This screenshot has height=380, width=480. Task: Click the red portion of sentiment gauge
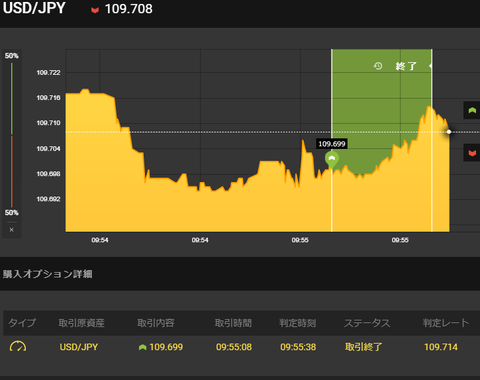coord(12,171)
